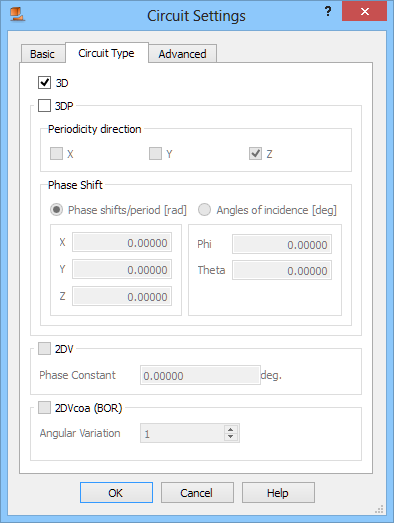Click the question mark help icon
394x523 pixels.
coord(328,11)
